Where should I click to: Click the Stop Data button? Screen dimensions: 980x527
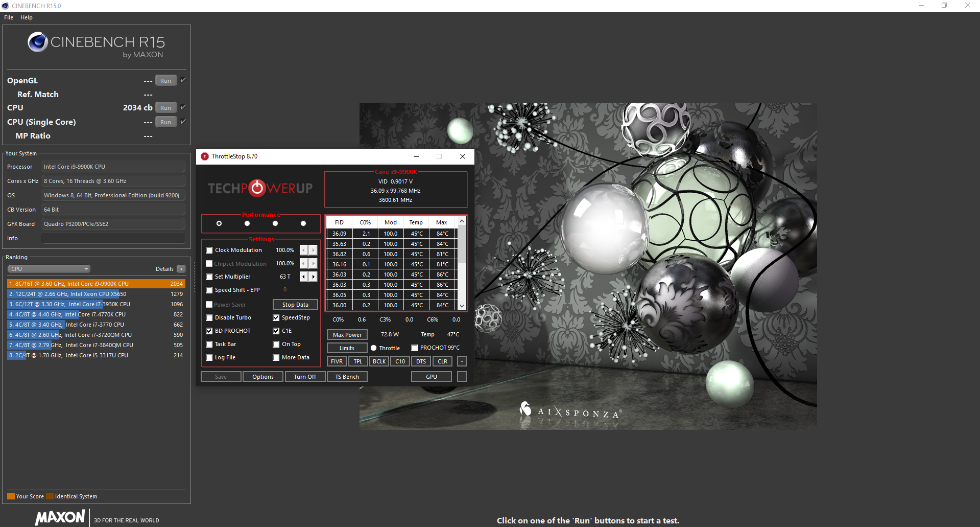[x=295, y=305]
